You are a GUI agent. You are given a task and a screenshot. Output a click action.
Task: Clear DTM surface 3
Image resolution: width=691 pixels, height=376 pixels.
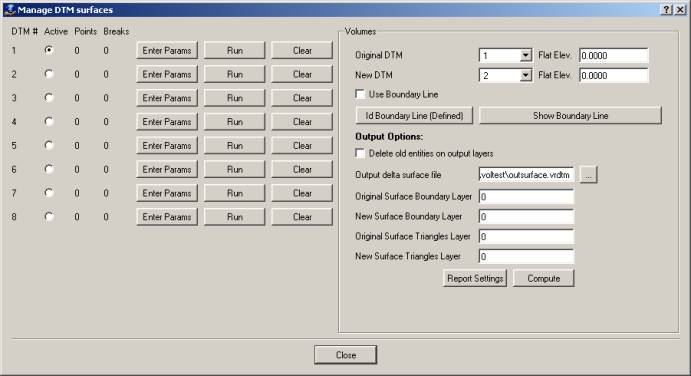tap(302, 98)
